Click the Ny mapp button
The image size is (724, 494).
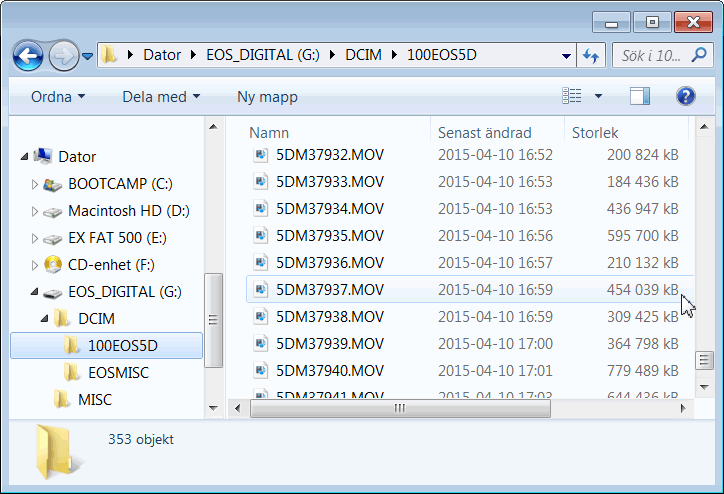click(x=267, y=97)
